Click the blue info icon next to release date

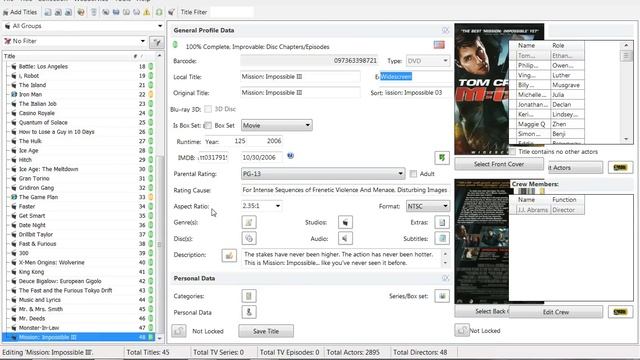tap(290, 156)
